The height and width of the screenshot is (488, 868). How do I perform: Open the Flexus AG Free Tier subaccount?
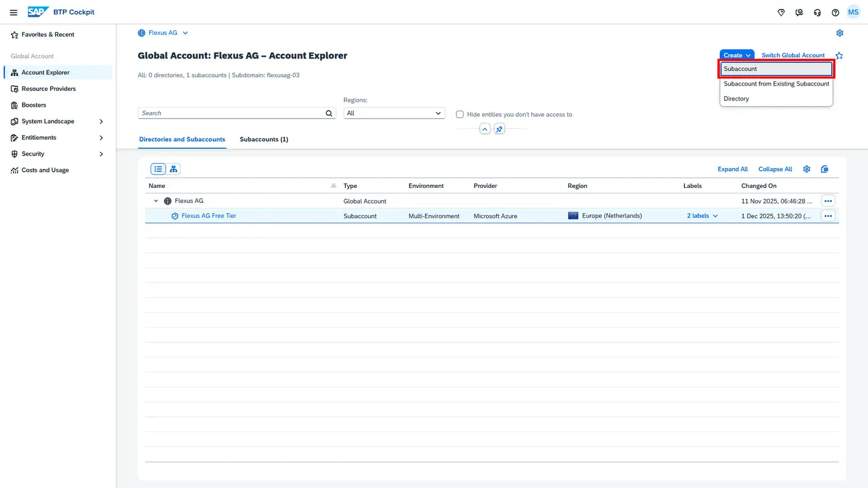[x=209, y=216]
